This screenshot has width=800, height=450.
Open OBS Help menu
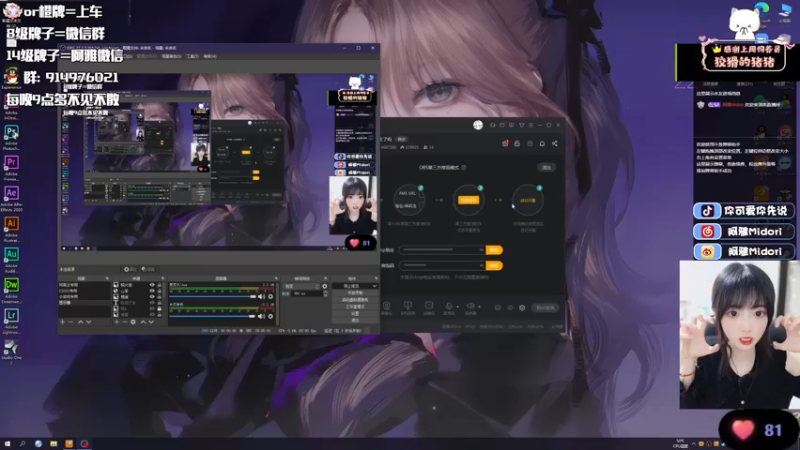click(210, 56)
